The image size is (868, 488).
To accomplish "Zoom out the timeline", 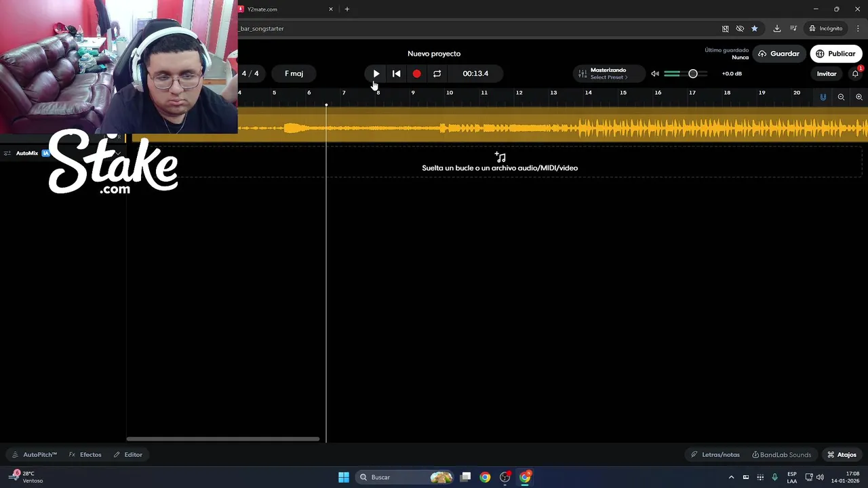I will 841,97.
